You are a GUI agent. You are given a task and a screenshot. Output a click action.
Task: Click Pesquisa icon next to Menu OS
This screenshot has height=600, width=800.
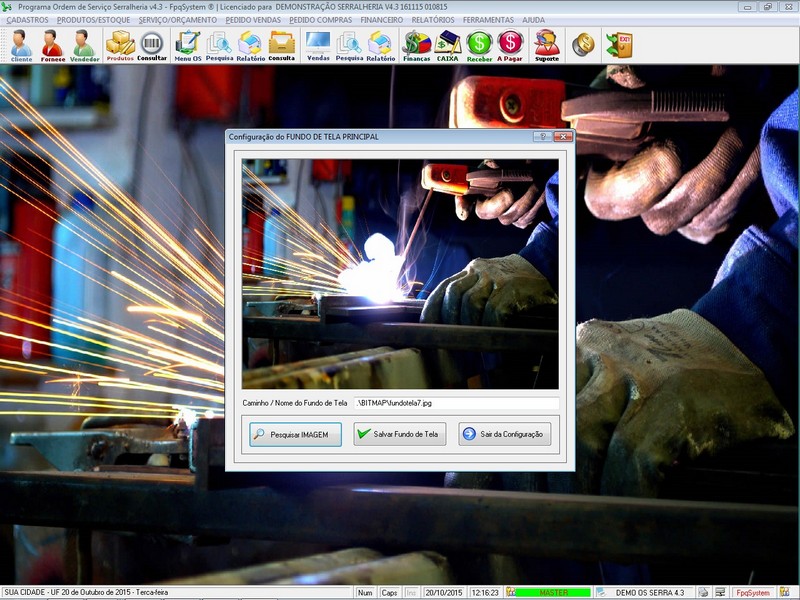pos(219,45)
